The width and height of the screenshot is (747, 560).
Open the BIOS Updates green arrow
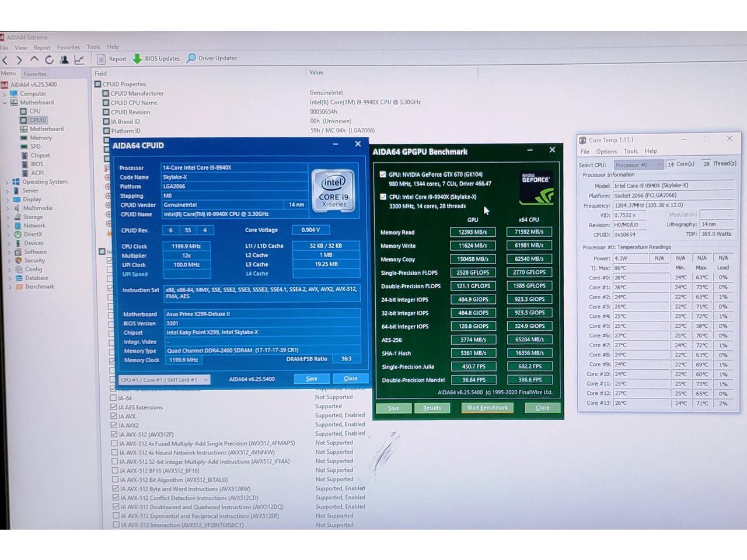(138, 59)
